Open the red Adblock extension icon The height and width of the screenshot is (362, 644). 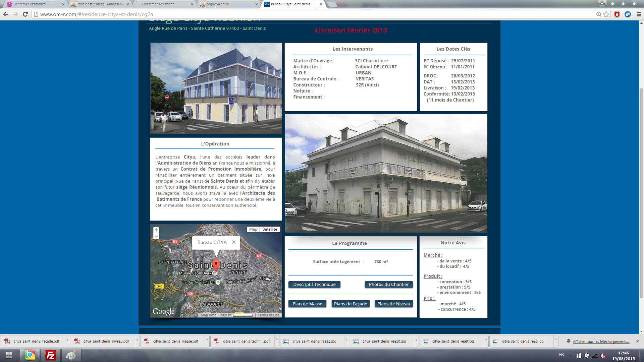tap(617, 14)
